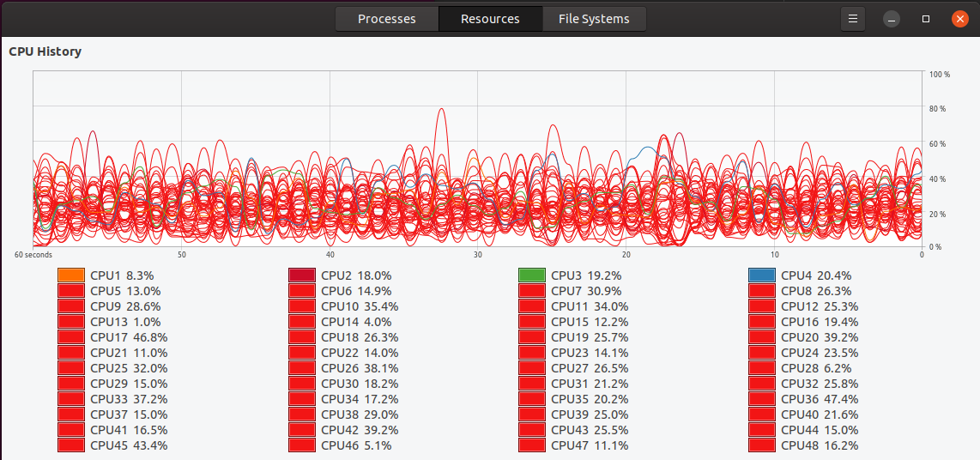Open color picker for CPU36

point(762,399)
